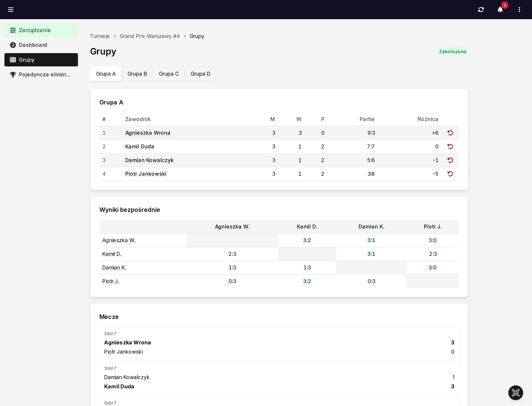532x406 pixels.
Task: Open player Kamil Duda in standings
Action: [x=140, y=147]
